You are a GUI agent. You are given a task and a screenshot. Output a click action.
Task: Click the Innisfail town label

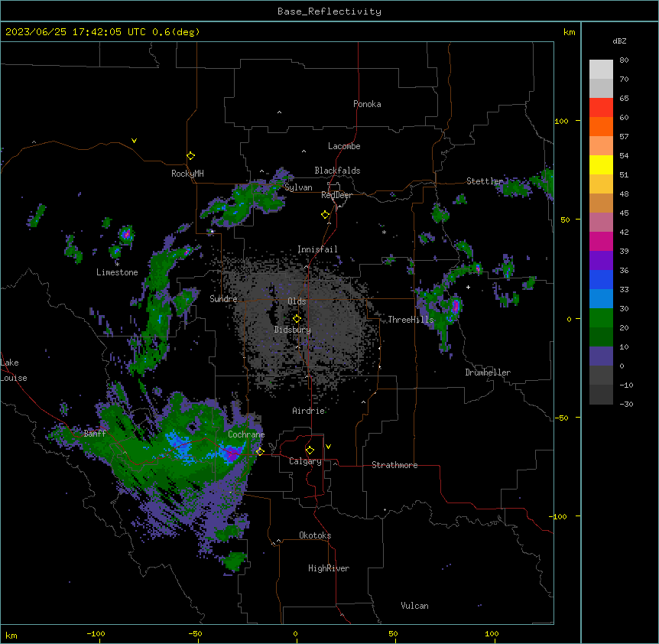coord(317,249)
